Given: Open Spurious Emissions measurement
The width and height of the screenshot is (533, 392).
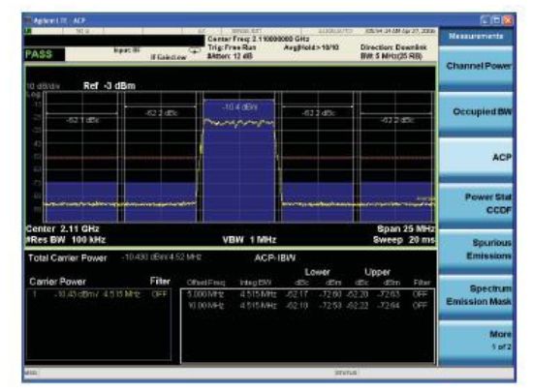Looking at the screenshot, I should tap(476, 249).
